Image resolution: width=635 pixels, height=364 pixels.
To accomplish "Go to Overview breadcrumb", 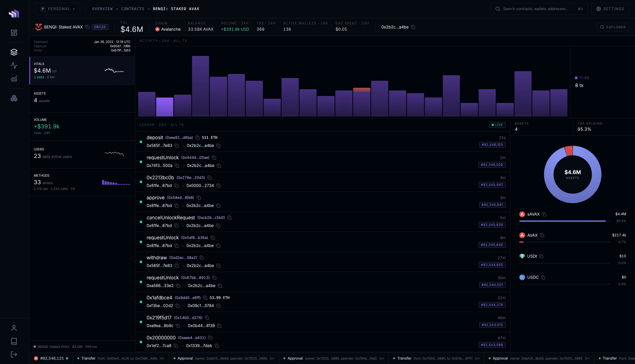I will pyautogui.click(x=102, y=9).
